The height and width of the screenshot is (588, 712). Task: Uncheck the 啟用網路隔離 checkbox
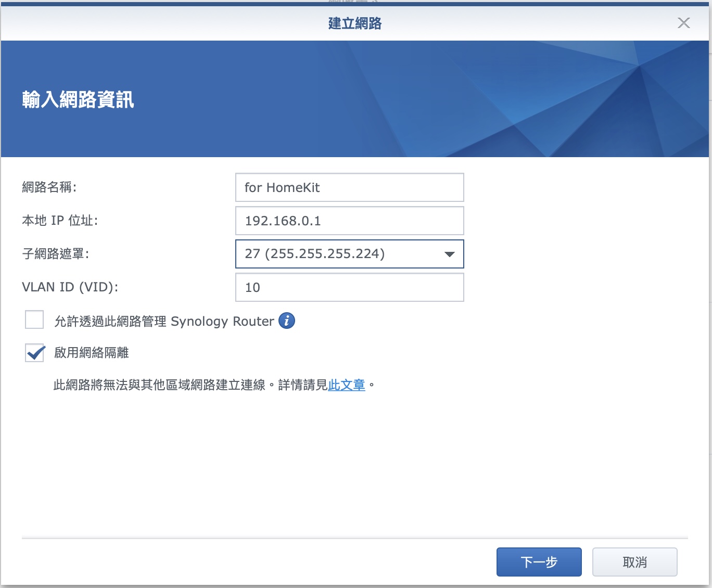click(34, 352)
